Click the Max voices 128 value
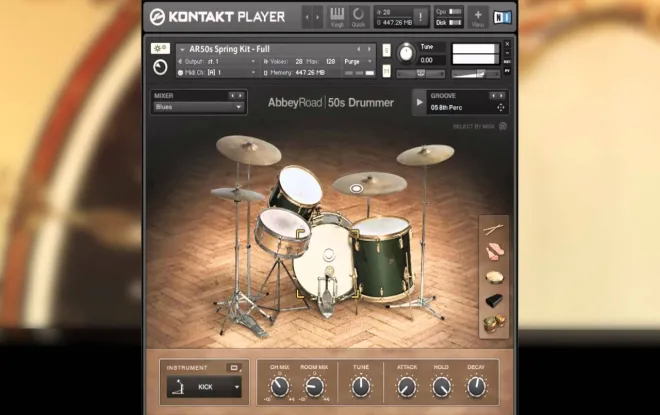 pyautogui.click(x=330, y=61)
